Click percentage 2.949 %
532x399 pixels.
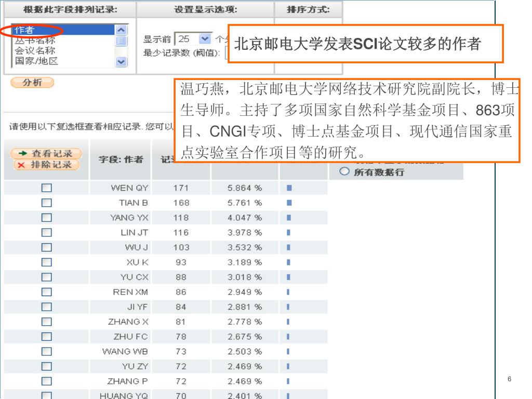click(245, 292)
